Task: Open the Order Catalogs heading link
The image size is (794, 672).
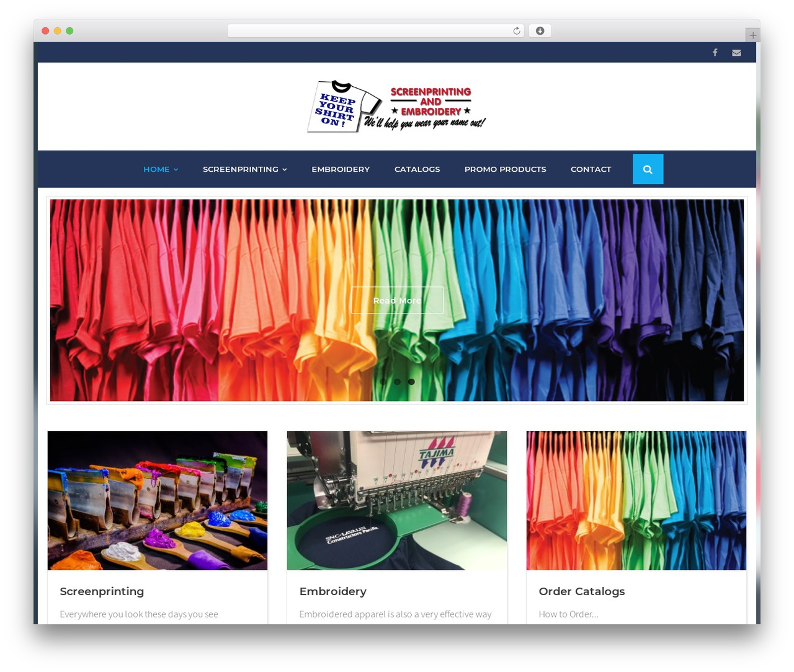Action: click(582, 591)
